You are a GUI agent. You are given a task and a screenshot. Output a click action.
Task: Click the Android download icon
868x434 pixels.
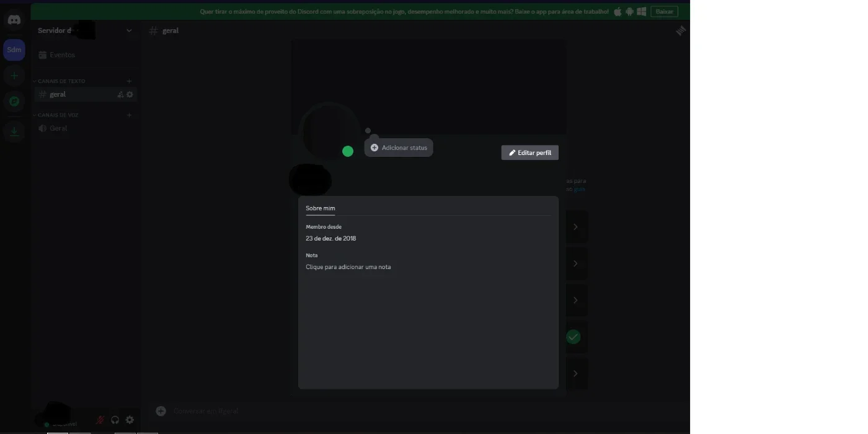tap(629, 11)
